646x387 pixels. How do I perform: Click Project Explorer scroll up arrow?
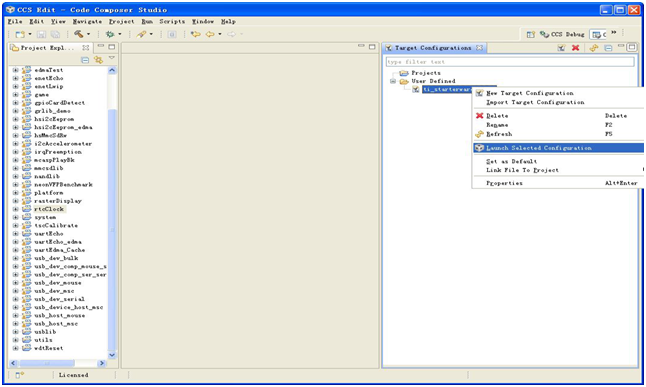tap(112, 70)
